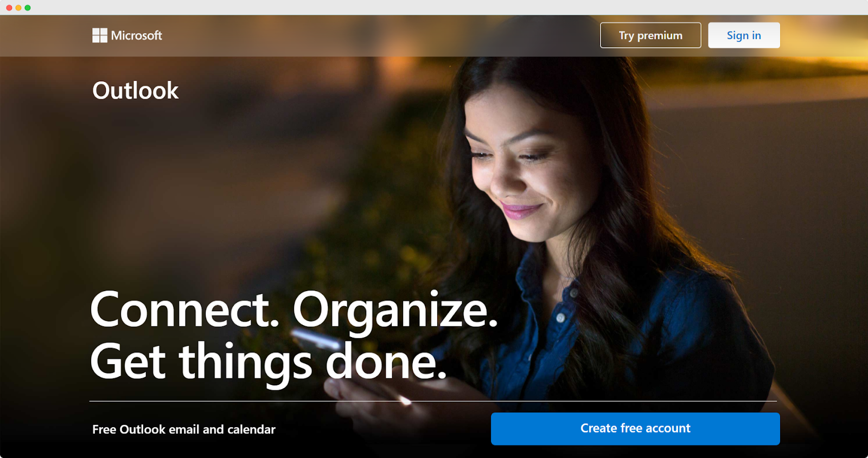Click the Microsoft four-square logo icon
868x458 pixels.
click(100, 35)
